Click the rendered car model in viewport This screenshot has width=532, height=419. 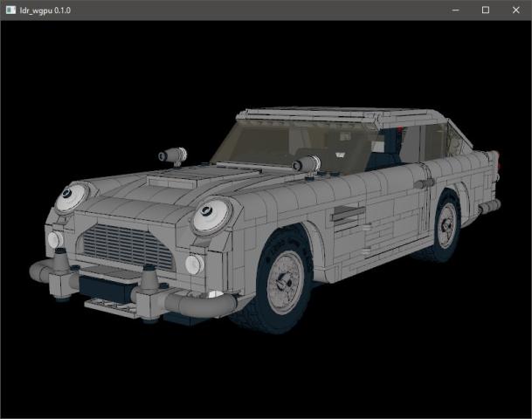pos(265,220)
